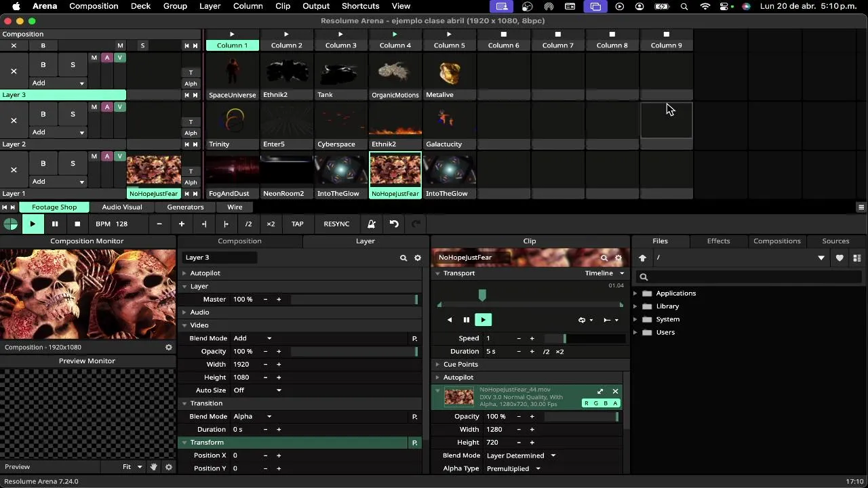Open the Timeline transport mode dropdown

(604, 273)
